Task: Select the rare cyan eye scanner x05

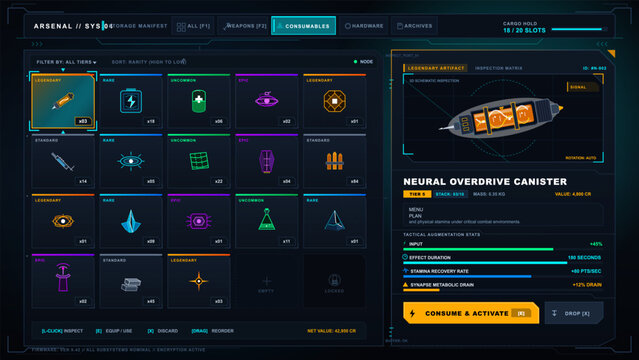Action: coord(131,161)
